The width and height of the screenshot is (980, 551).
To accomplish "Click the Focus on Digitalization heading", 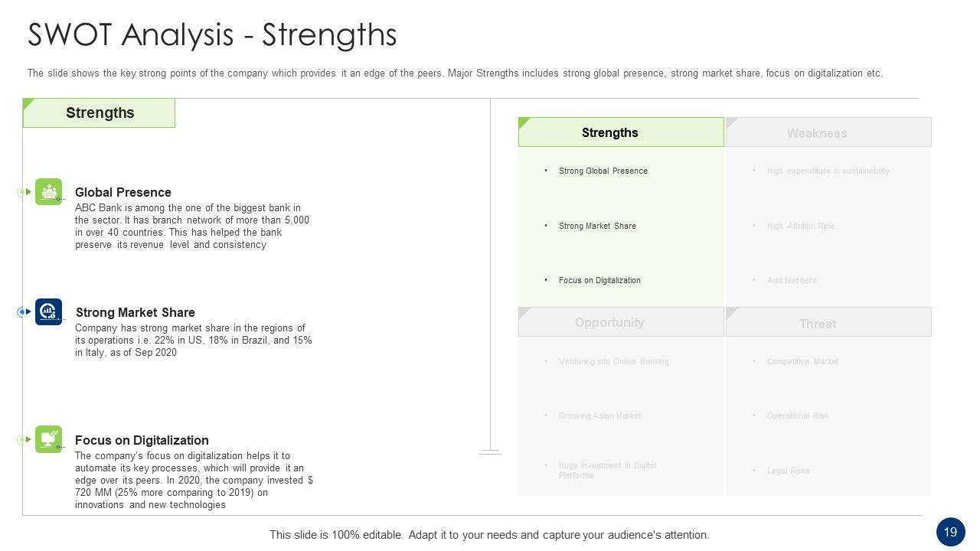I will [142, 440].
